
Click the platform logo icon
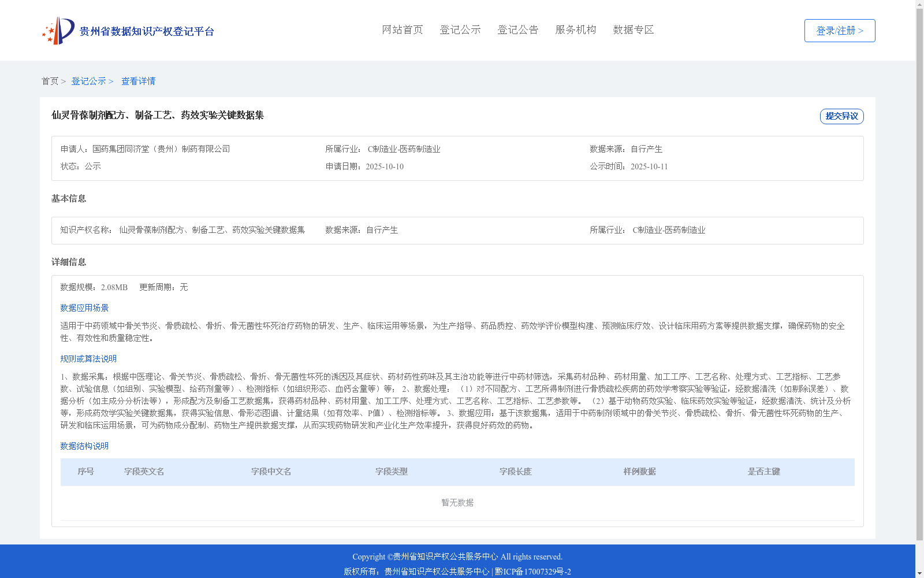pyautogui.click(x=58, y=31)
